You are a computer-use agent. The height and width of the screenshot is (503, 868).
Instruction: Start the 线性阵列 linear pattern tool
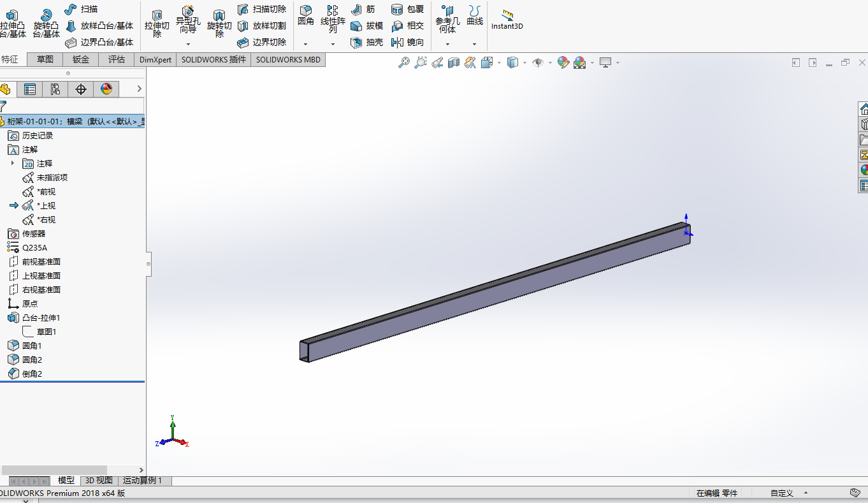coord(333,19)
